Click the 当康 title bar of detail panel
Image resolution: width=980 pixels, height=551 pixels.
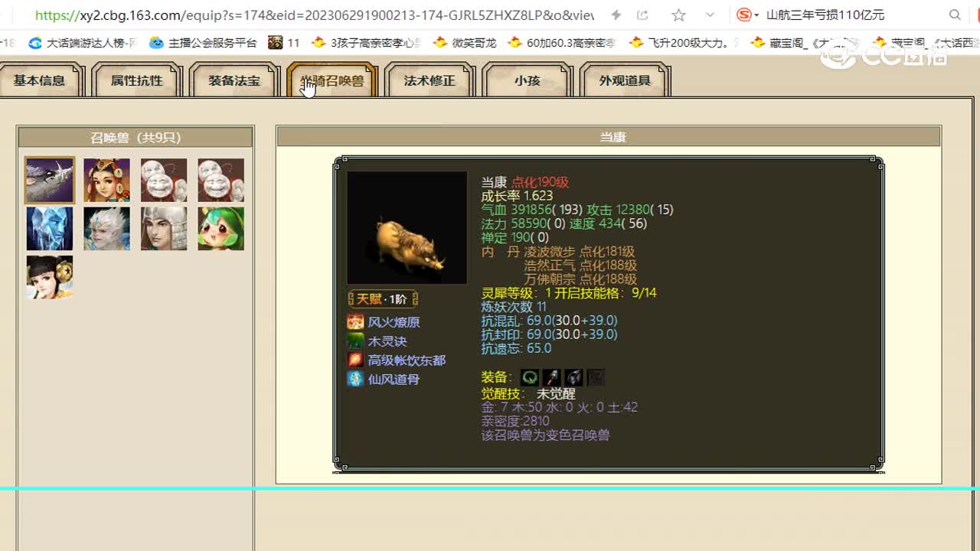point(609,137)
